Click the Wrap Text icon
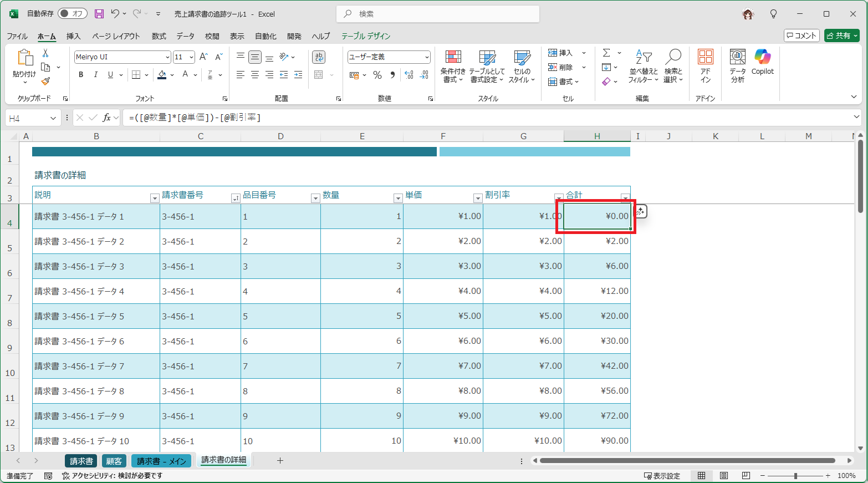The image size is (868, 483). (319, 57)
